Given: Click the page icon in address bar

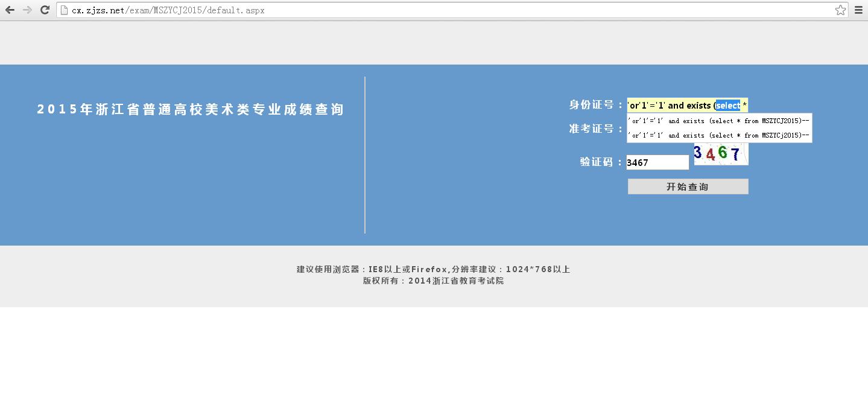Looking at the screenshot, I should [x=64, y=10].
